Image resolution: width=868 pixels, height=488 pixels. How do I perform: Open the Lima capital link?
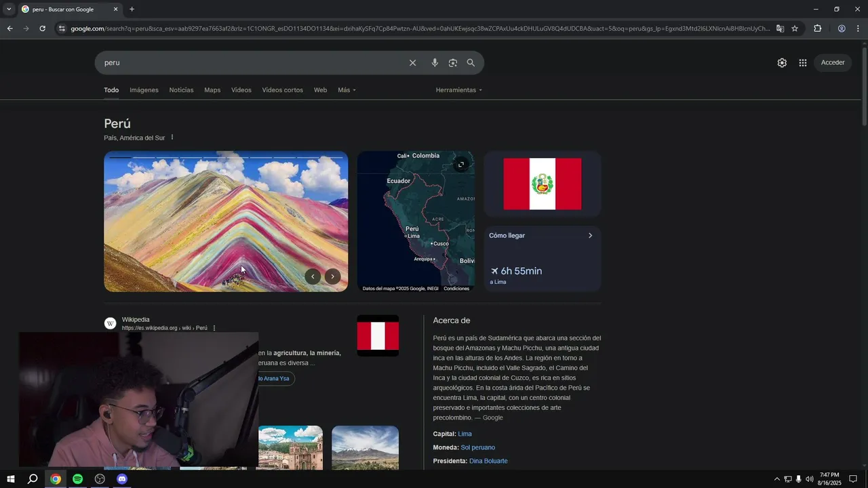click(x=465, y=434)
